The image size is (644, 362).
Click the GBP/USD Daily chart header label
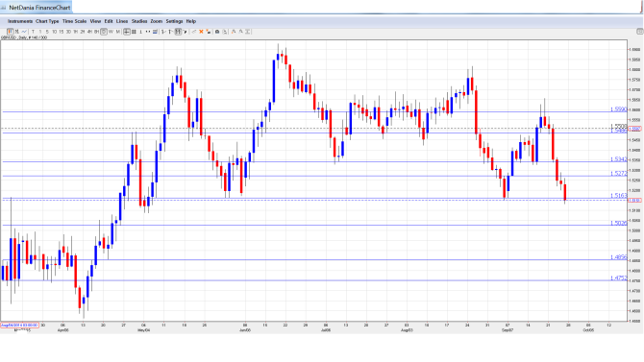pyautogui.click(x=24, y=37)
